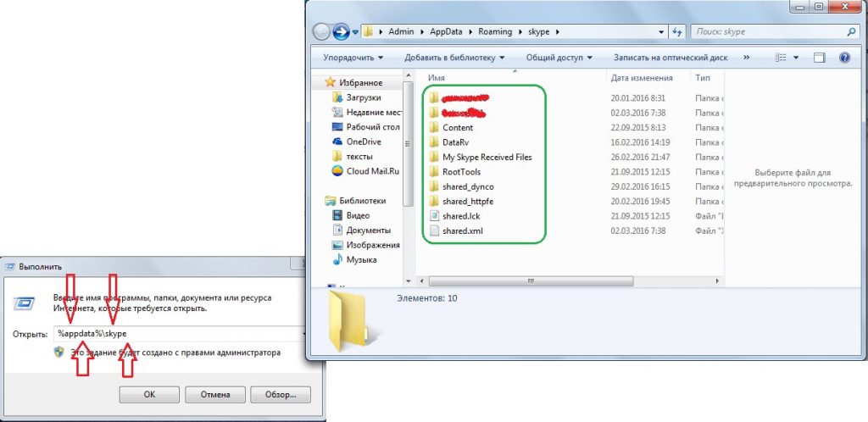868x422 pixels.
Task: Open the Help question mark icon
Action: pos(844,58)
